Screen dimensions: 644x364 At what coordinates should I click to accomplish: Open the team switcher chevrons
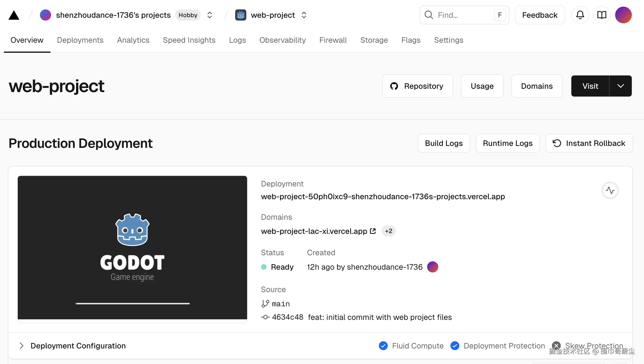coord(210,15)
